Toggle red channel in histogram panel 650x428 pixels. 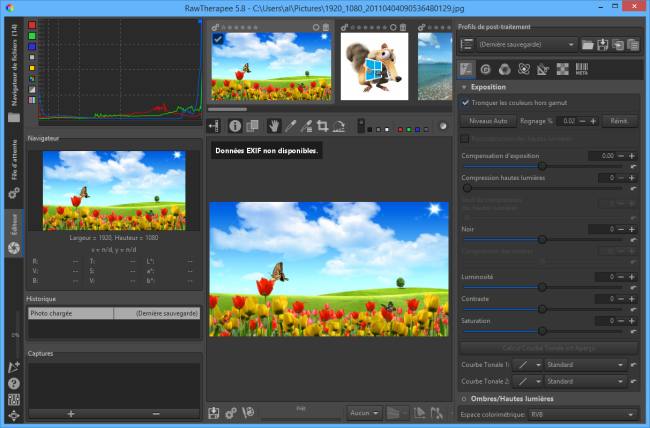pyautogui.click(x=32, y=25)
